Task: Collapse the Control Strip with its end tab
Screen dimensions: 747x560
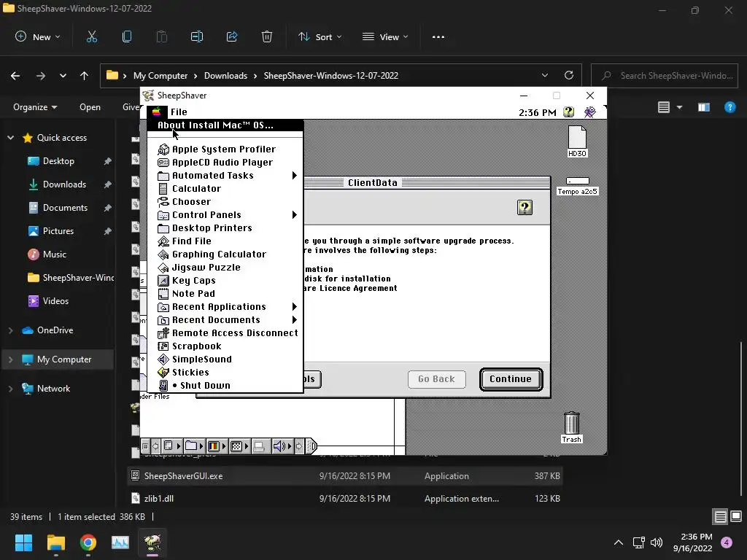Action: click(x=311, y=446)
